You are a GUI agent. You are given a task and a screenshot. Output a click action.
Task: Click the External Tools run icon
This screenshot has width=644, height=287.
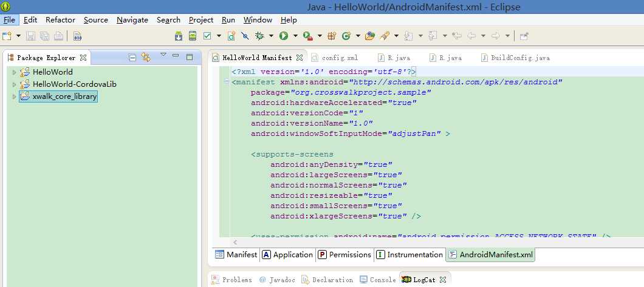(308, 36)
